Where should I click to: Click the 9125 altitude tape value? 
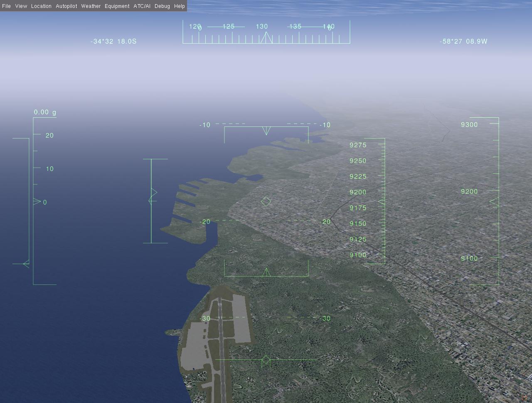(x=358, y=240)
